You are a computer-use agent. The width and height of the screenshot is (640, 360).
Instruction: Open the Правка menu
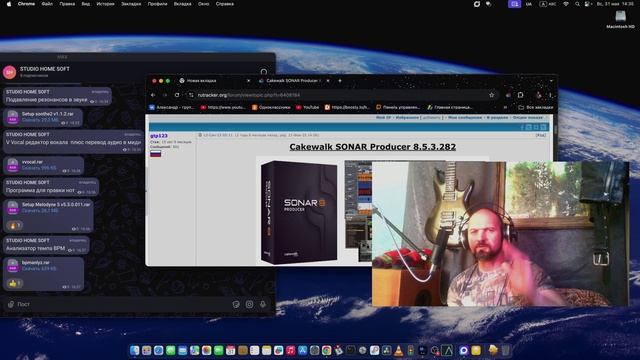click(x=67, y=4)
